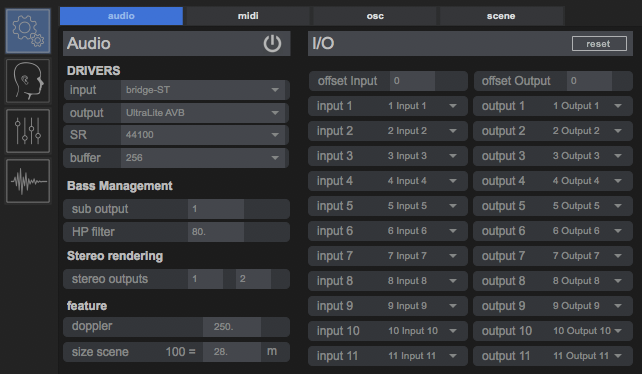Image resolution: width=642 pixels, height=374 pixels.
Task: Click the size scene label
Action: (x=100, y=352)
